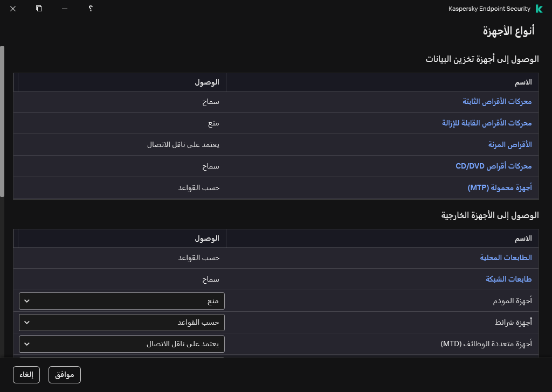The height and width of the screenshot is (392, 552).
Task: Cancel the dialog with إلغاء
Action: pyautogui.click(x=26, y=375)
